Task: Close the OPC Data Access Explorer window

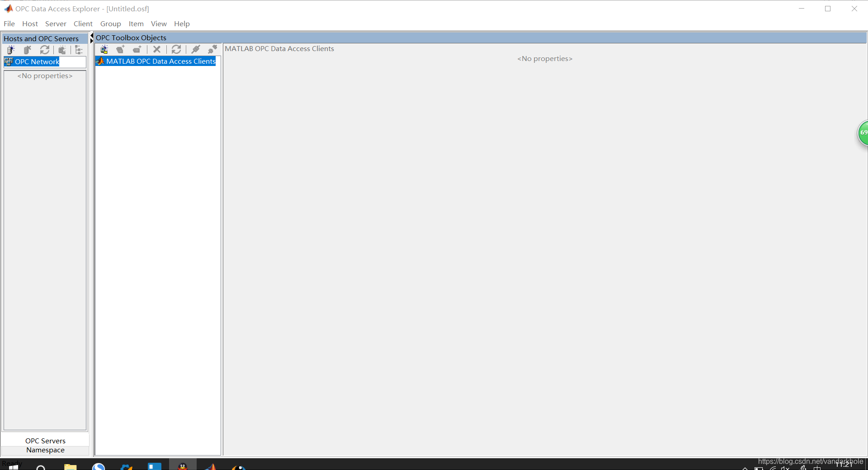Action: 854,9
